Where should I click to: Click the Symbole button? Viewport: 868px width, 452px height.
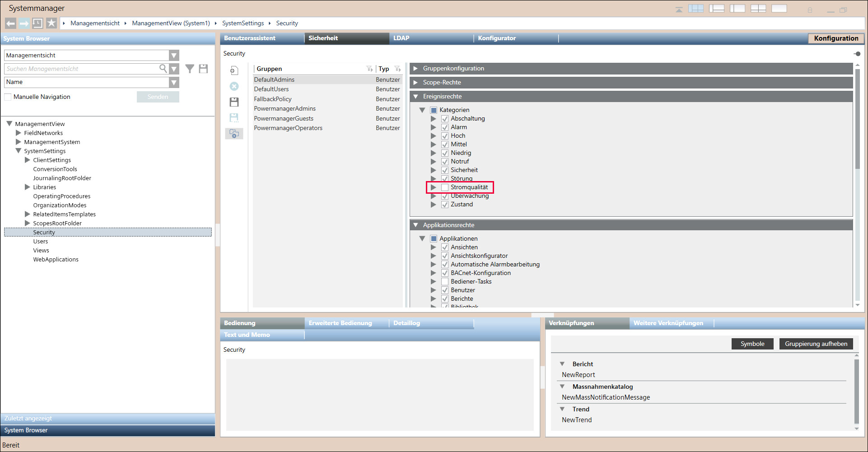752,344
